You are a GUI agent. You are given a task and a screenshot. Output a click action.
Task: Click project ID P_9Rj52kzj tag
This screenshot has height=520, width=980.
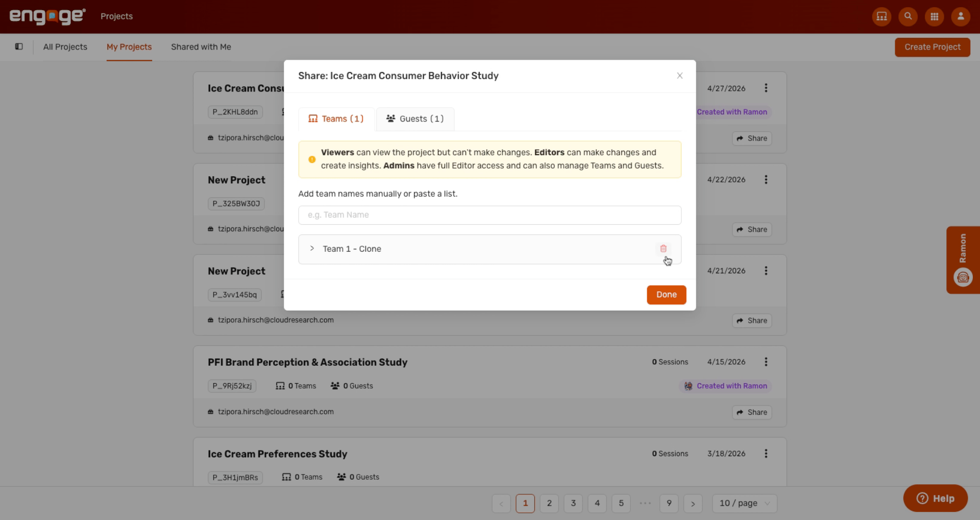tap(232, 386)
